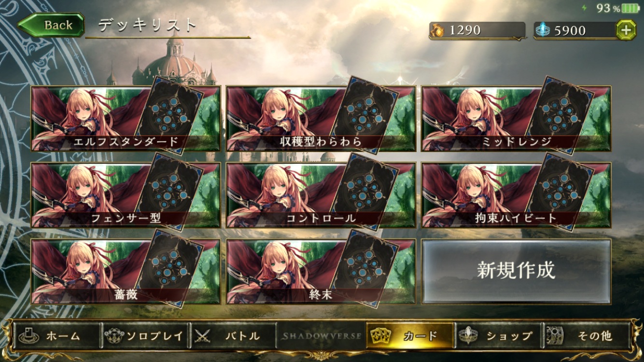644x362 pixels.
Task: Tap the crossed swords バトル icon
Action: click(202, 335)
